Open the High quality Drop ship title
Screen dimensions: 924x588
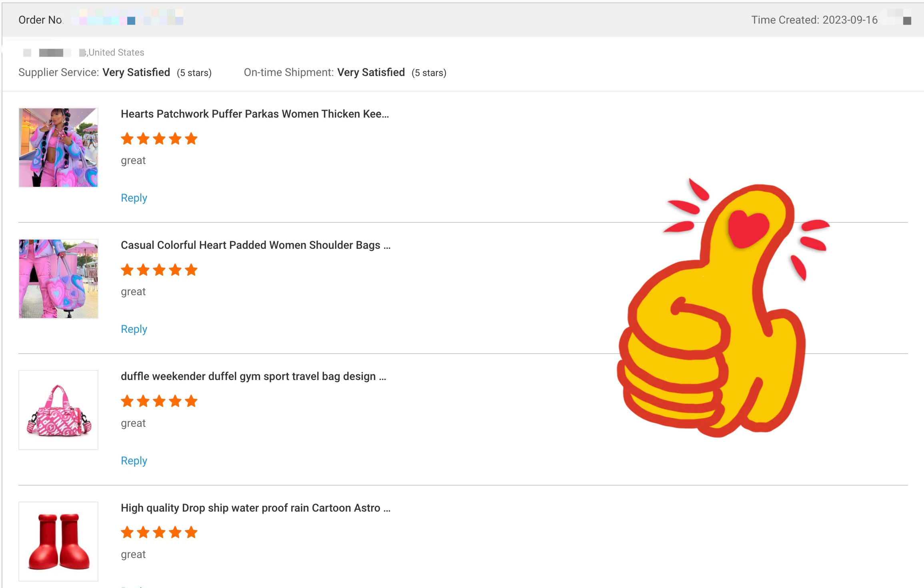tap(256, 508)
